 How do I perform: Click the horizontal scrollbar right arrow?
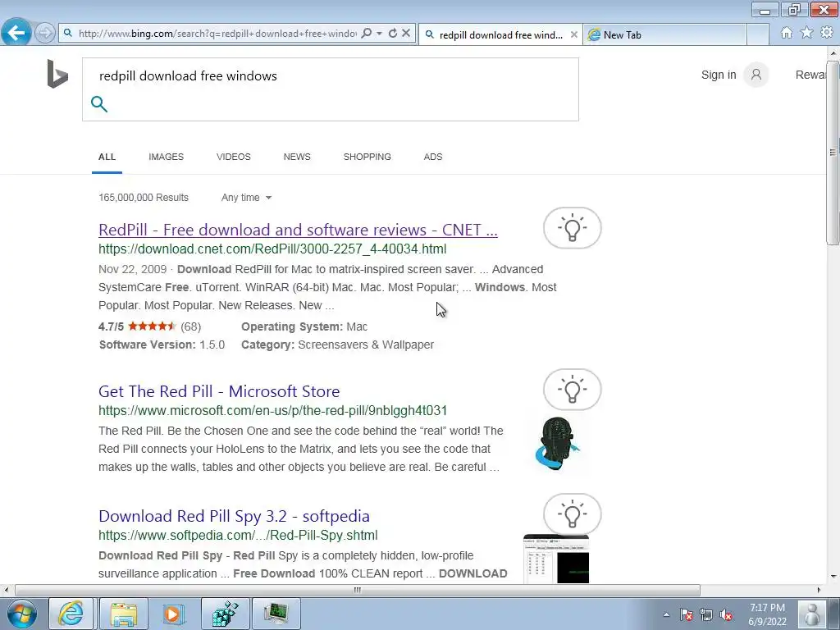pyautogui.click(x=819, y=591)
